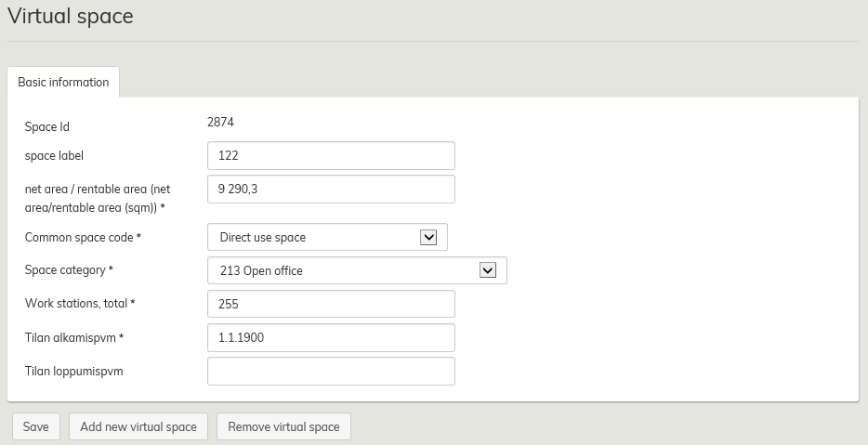Image resolution: width=868 pixels, height=445 pixels.
Task: Click the Common space code dropdown arrow
Action: tap(428, 237)
